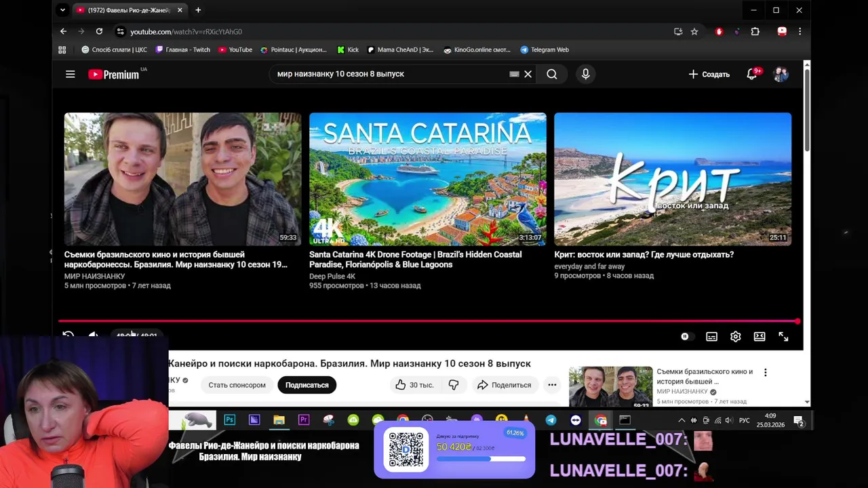868x488 pixels.
Task: Switch РУС keyboard language indicator
Action: [x=744, y=420]
